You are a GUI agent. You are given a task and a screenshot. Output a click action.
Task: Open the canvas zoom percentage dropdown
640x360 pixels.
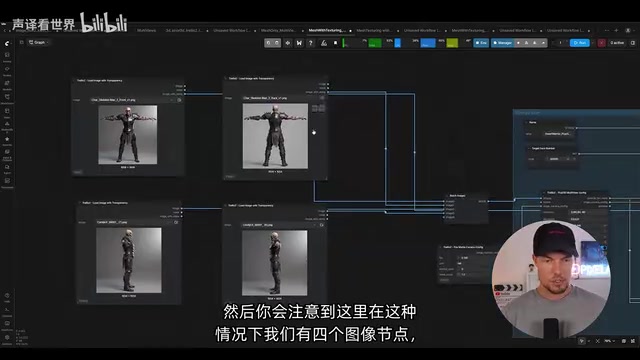[609, 341]
